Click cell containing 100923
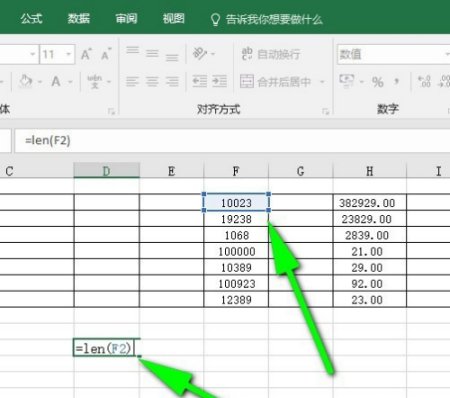 (x=236, y=283)
